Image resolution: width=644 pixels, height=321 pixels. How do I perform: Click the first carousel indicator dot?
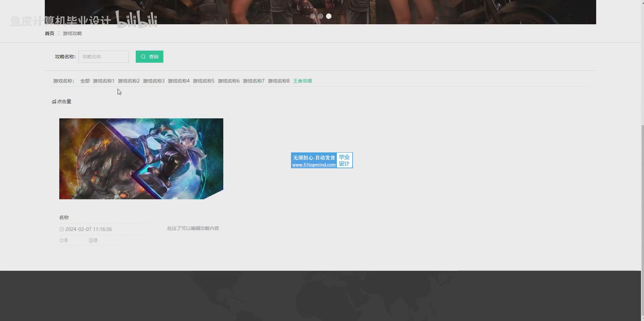[x=313, y=16]
